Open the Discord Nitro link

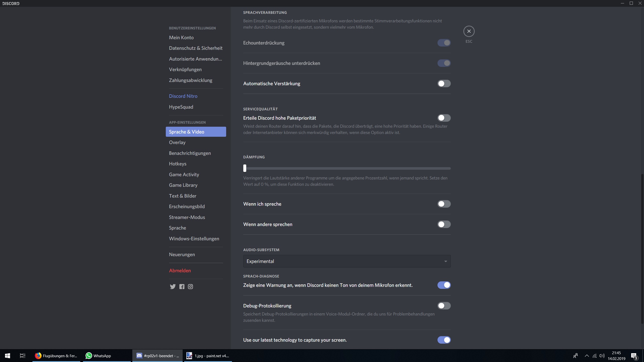tap(183, 96)
